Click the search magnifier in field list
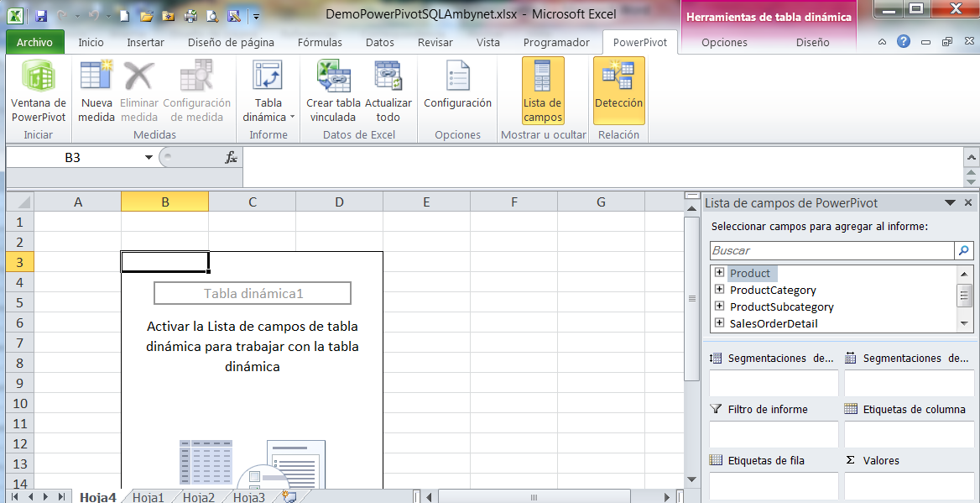This screenshot has width=980, height=503. pyautogui.click(x=964, y=250)
